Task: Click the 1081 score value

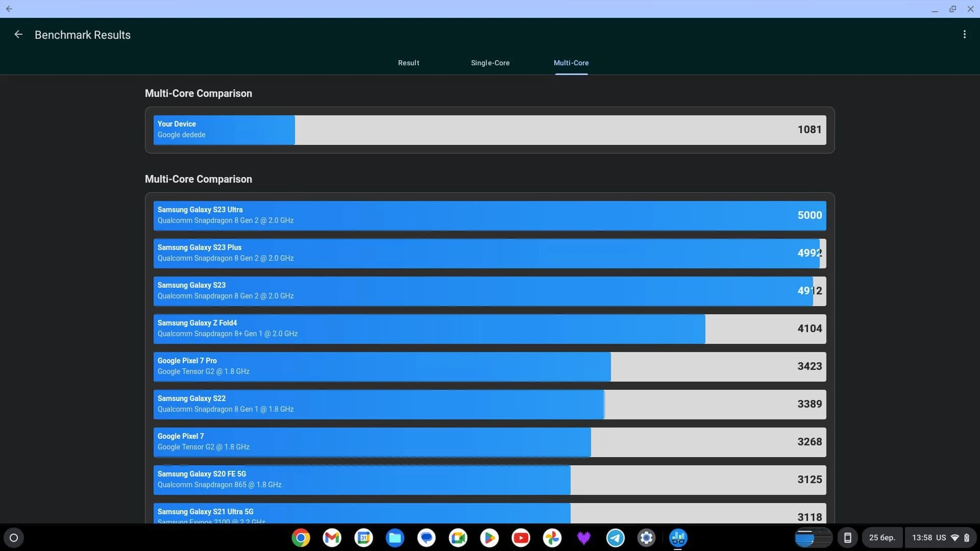Action: point(810,130)
